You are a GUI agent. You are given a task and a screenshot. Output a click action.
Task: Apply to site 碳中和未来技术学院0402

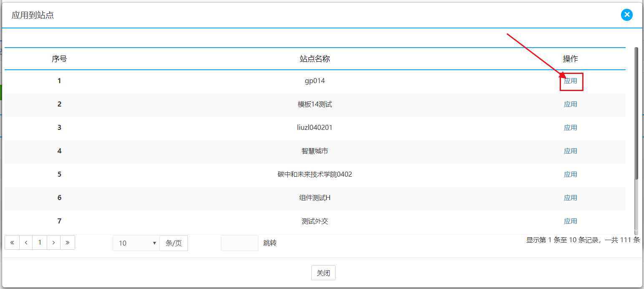(x=570, y=175)
